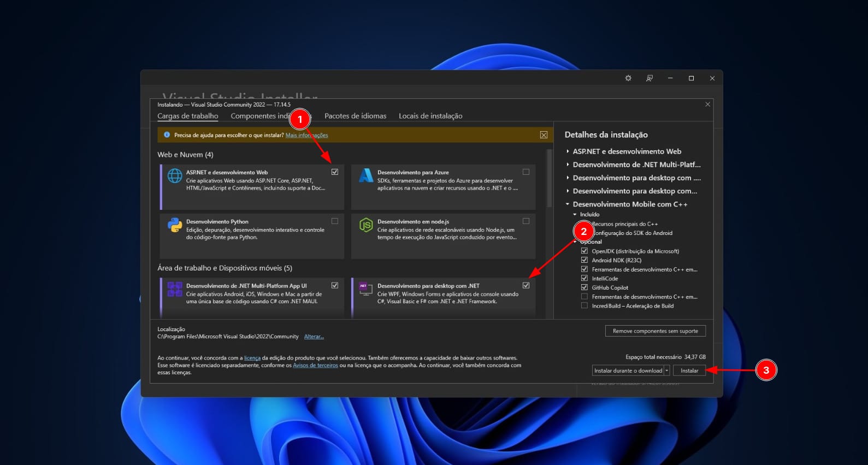Click the .NET Multi-Platform App UI icon

point(175,289)
